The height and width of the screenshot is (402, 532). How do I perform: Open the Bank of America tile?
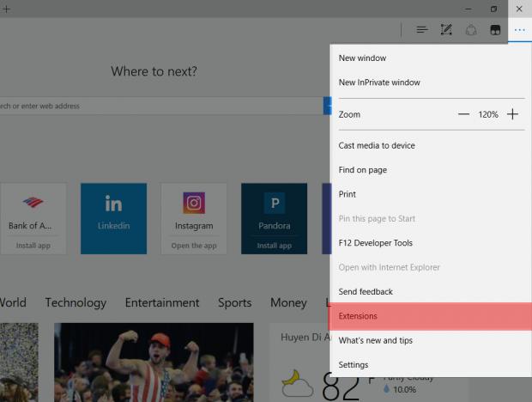(x=29, y=218)
